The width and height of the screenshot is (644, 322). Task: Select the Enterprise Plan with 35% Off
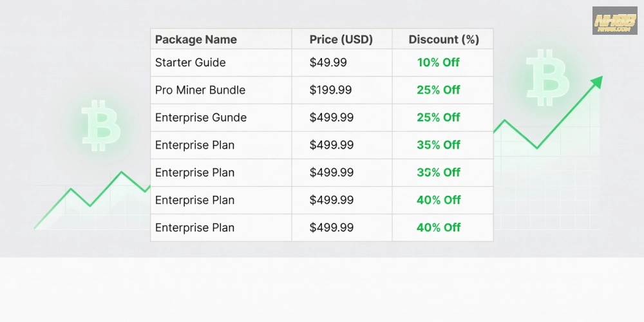click(194, 145)
